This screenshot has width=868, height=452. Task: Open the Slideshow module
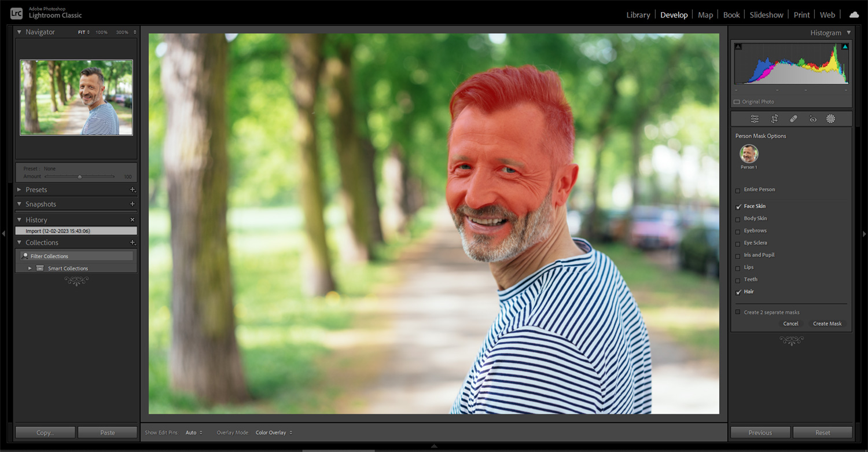tap(766, 14)
